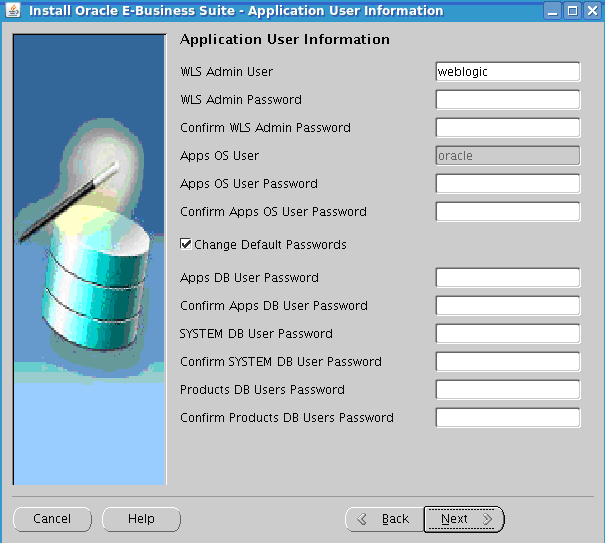Click the Confirm Products DB Users Password field
Screen dimensions: 605x543
click(508, 418)
